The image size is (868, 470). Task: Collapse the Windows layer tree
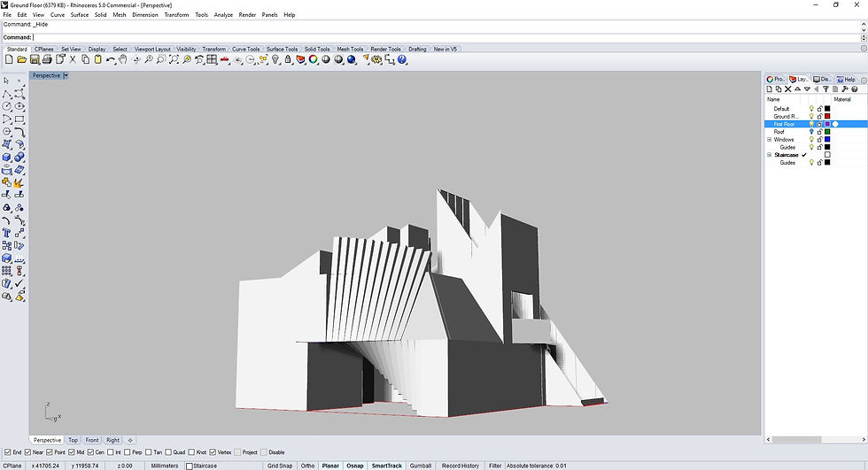[x=769, y=139]
